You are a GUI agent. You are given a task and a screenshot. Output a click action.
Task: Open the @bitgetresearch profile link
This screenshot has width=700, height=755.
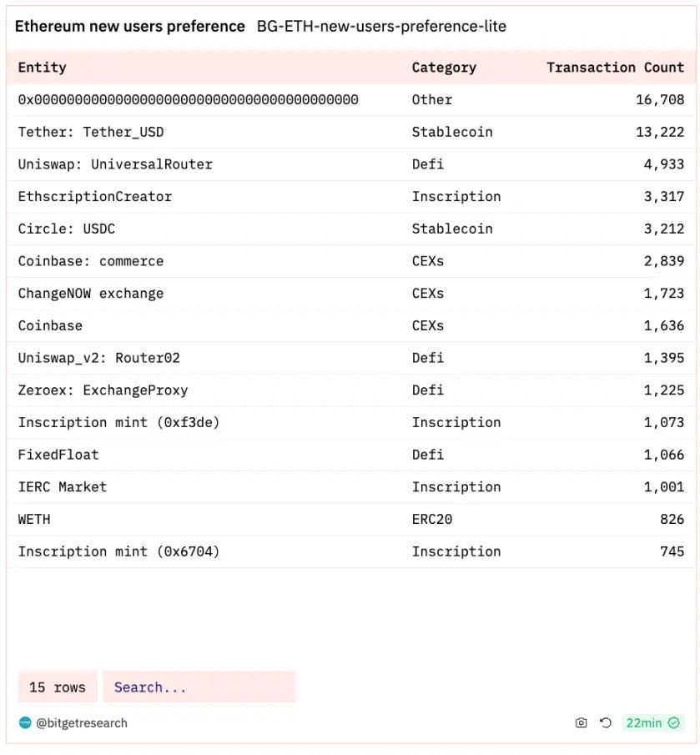click(81, 723)
